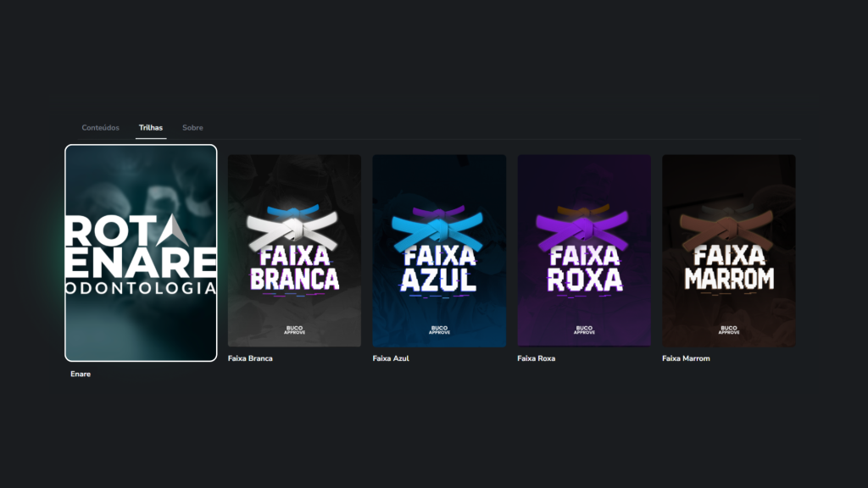Open the Rota Enare Odontologia card
The image size is (868, 488).
pyautogui.click(x=141, y=253)
